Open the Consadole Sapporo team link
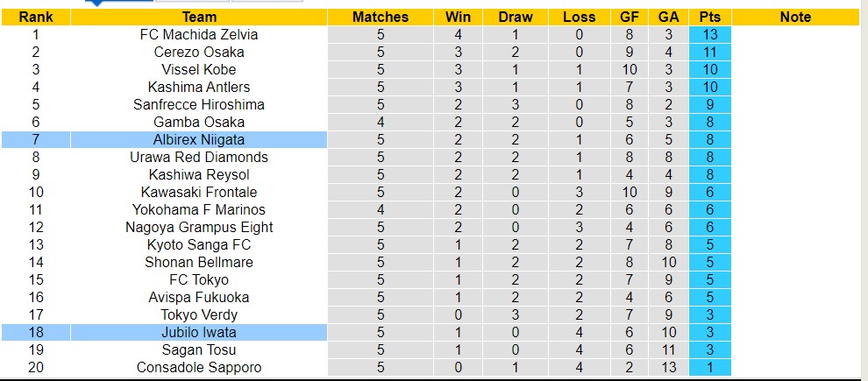 click(199, 367)
